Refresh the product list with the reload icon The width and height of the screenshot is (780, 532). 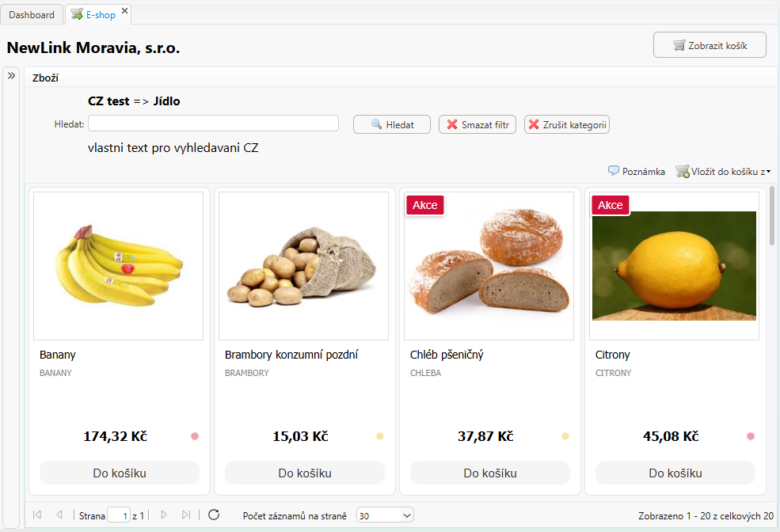click(214, 515)
